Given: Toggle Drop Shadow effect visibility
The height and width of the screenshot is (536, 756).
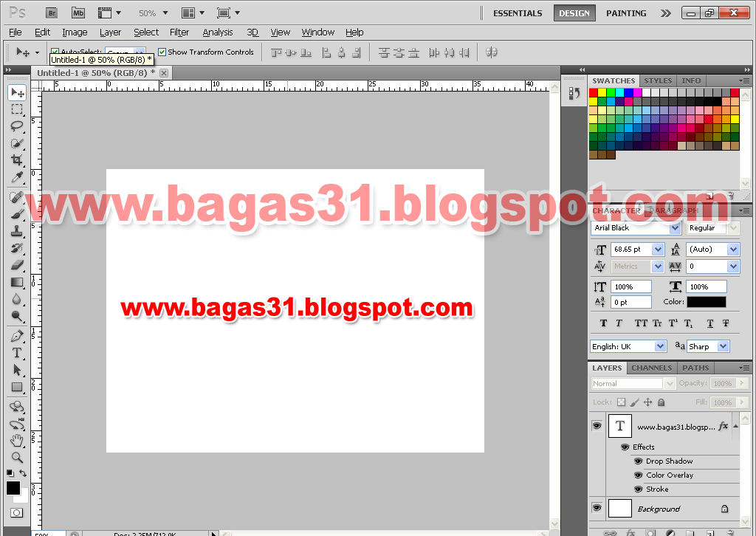Looking at the screenshot, I should [x=639, y=461].
